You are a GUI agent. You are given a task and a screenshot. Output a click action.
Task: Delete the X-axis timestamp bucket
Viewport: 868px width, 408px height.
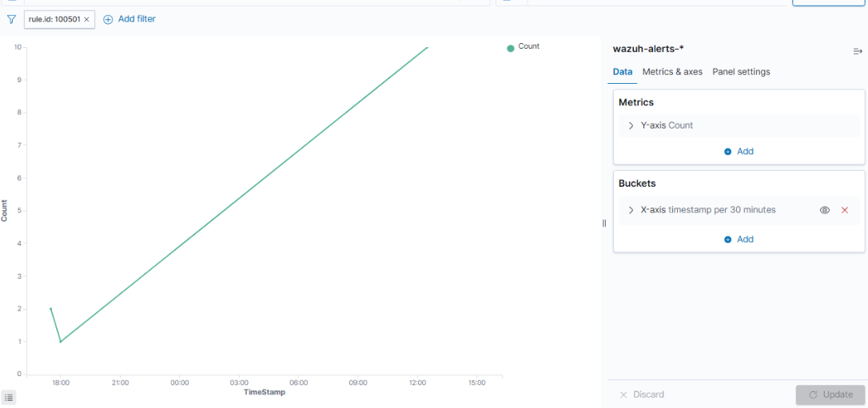coord(845,210)
